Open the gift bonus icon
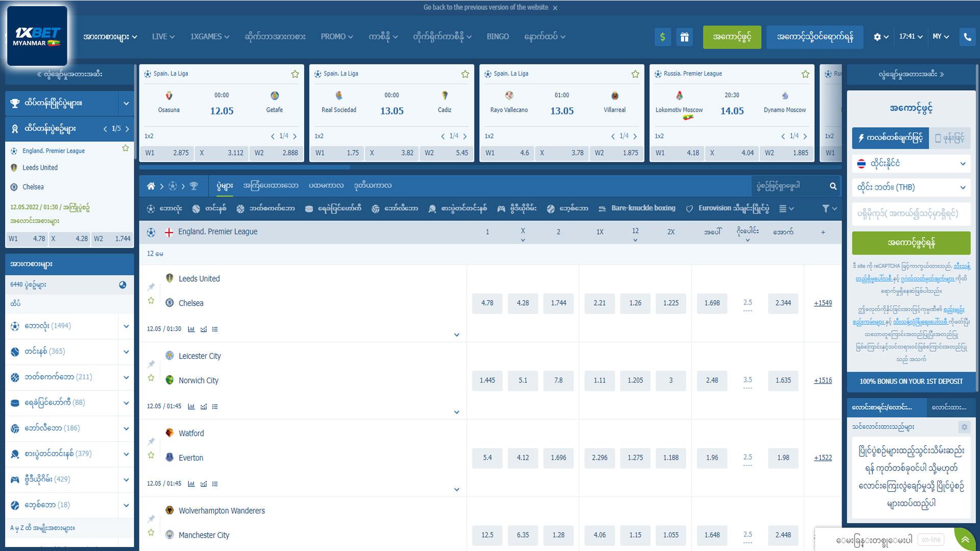Image resolution: width=980 pixels, height=551 pixels. pos(684,37)
